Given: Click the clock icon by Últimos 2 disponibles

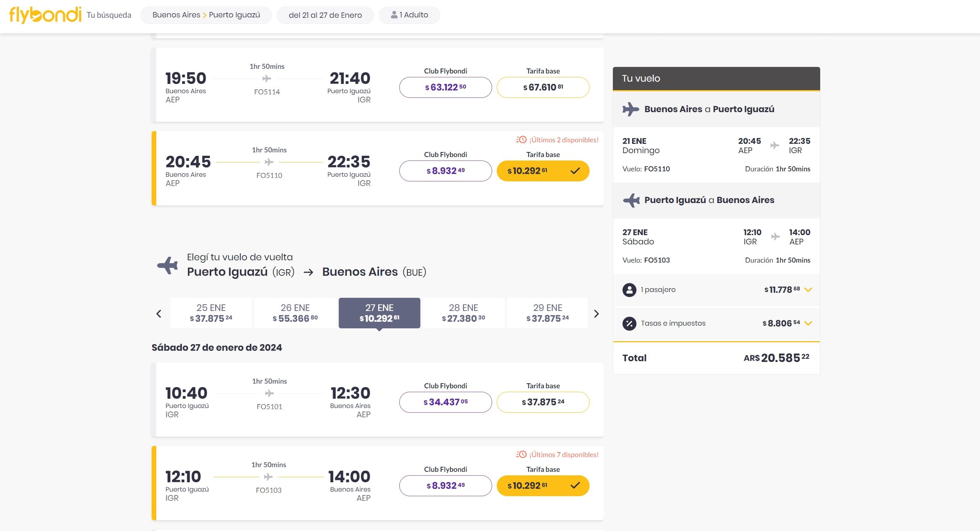Looking at the screenshot, I should [x=521, y=140].
